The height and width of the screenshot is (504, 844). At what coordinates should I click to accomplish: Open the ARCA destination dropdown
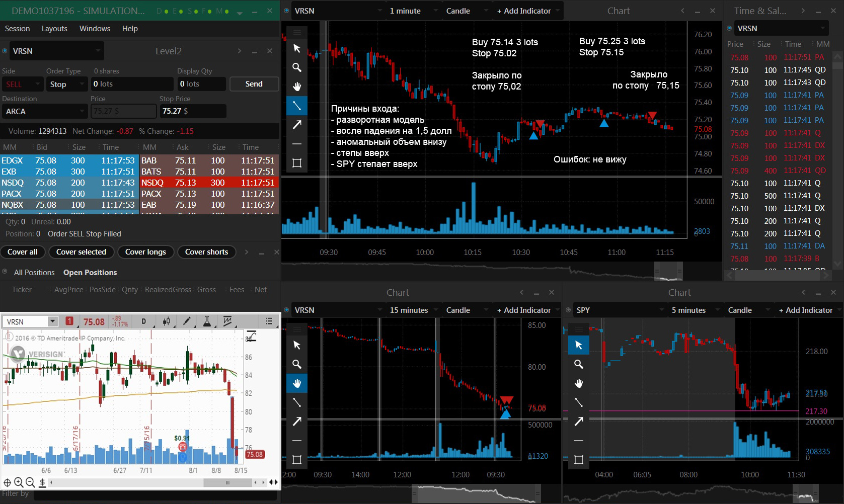45,111
